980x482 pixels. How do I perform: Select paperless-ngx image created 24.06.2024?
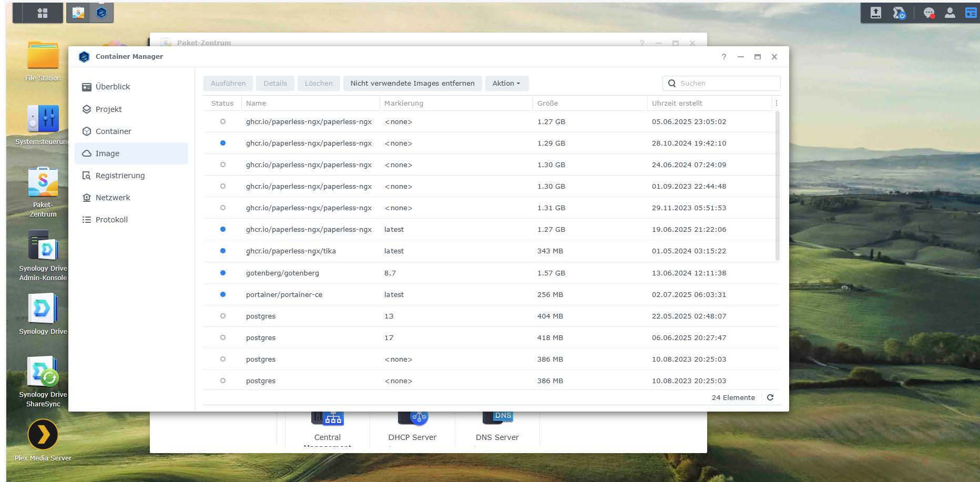(489, 165)
